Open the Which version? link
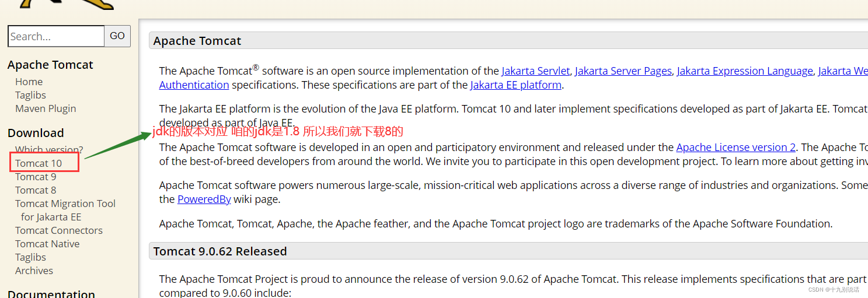Image resolution: width=868 pixels, height=298 pixels. coord(49,150)
